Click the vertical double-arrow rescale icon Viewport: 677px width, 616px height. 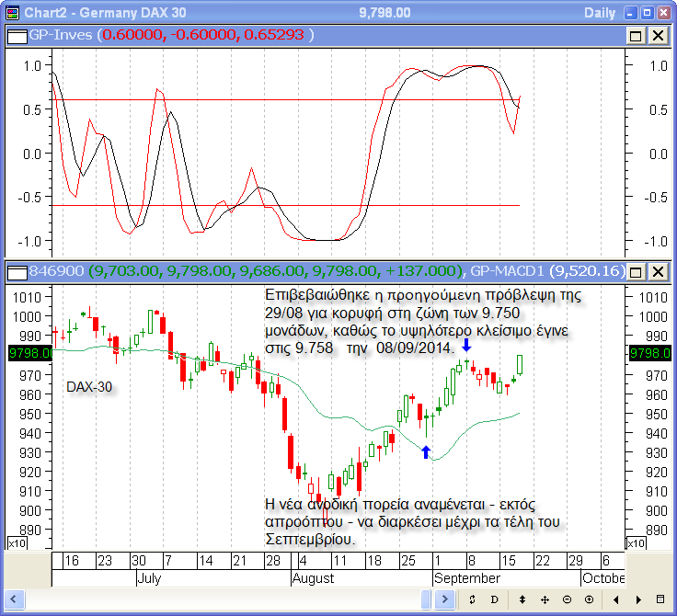(522, 599)
